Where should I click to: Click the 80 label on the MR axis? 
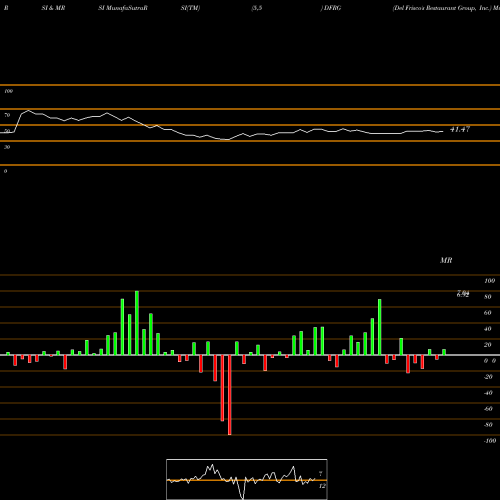488,297
